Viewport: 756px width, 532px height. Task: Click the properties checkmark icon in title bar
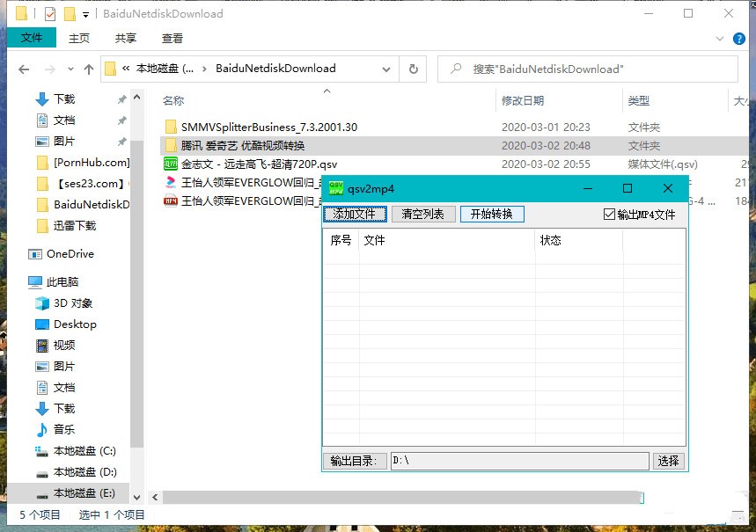coord(50,14)
